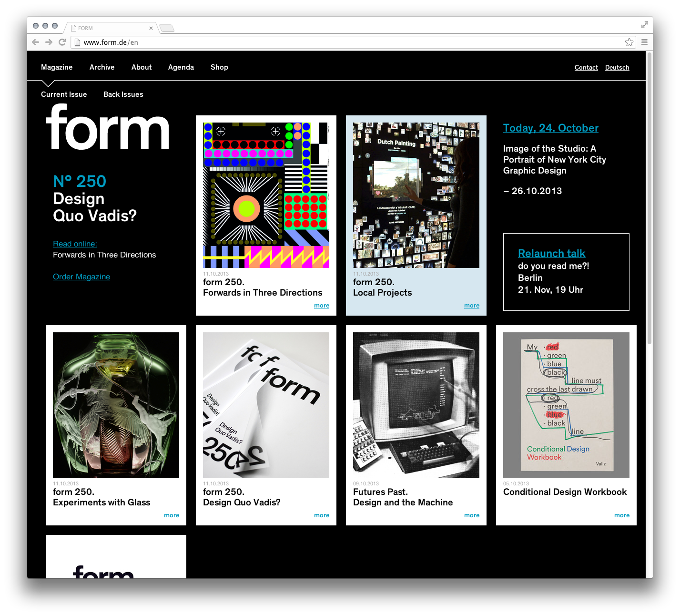Open the Archive menu item

click(102, 67)
